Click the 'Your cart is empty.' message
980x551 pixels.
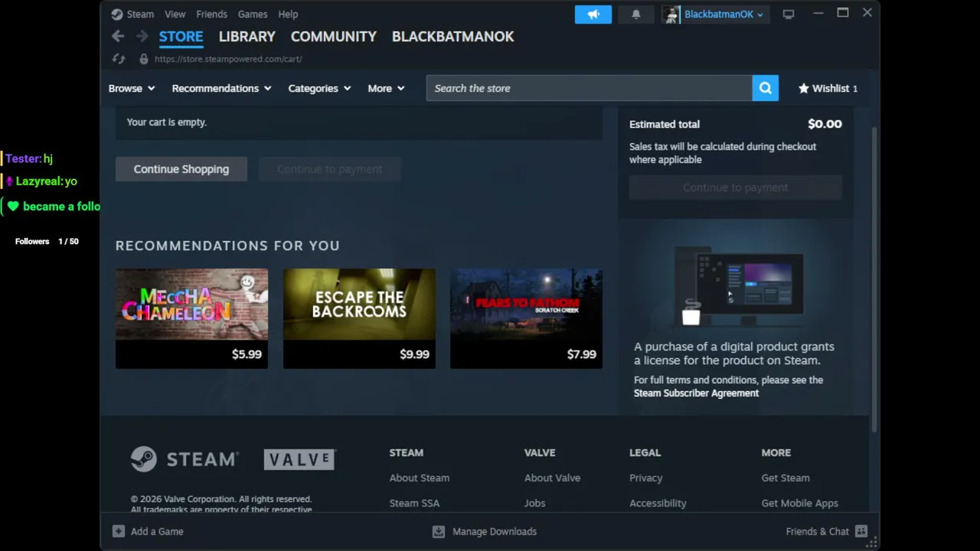coord(167,122)
